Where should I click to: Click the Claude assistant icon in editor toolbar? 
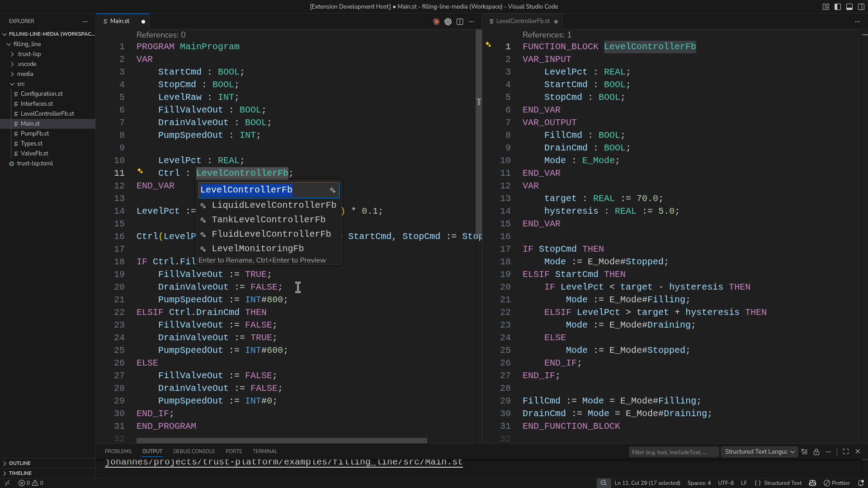click(436, 22)
